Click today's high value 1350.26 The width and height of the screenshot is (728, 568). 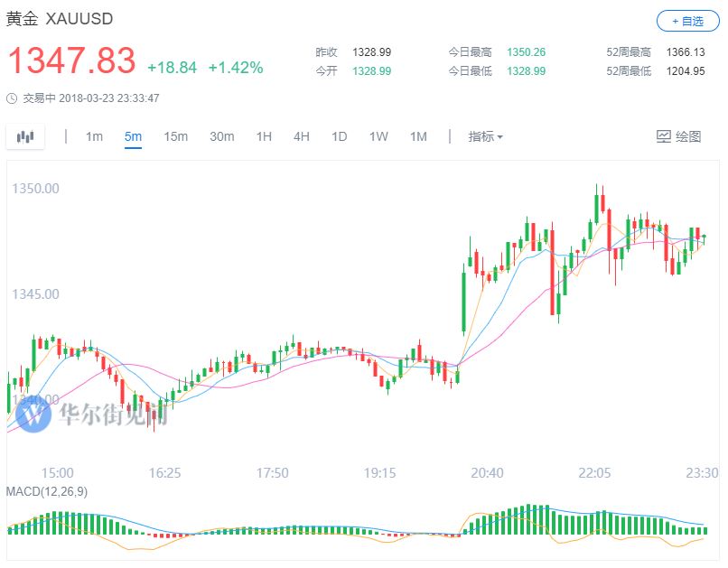tap(526, 52)
